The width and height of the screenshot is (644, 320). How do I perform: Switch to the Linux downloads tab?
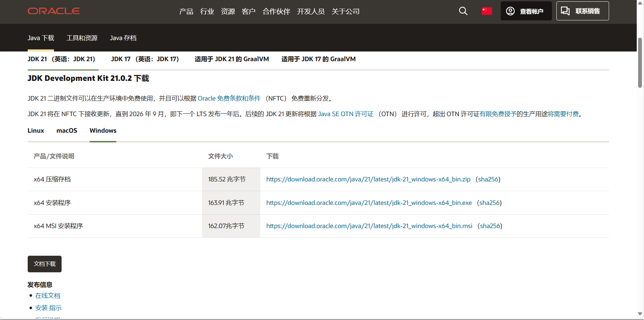pos(36,131)
